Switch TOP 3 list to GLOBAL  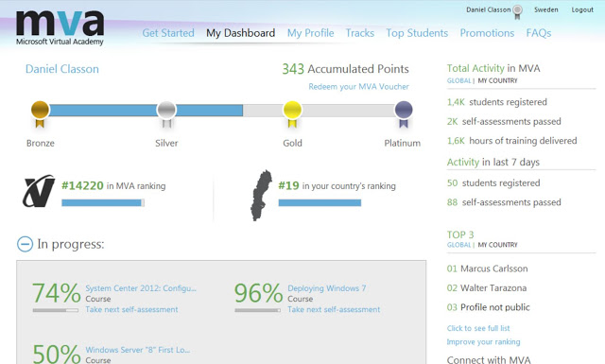pyautogui.click(x=458, y=245)
